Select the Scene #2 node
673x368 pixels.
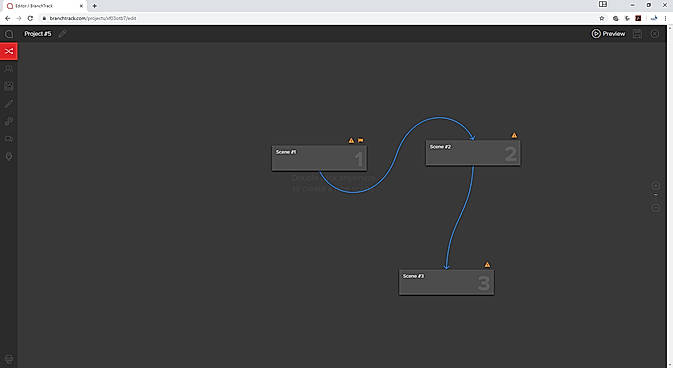(473, 153)
